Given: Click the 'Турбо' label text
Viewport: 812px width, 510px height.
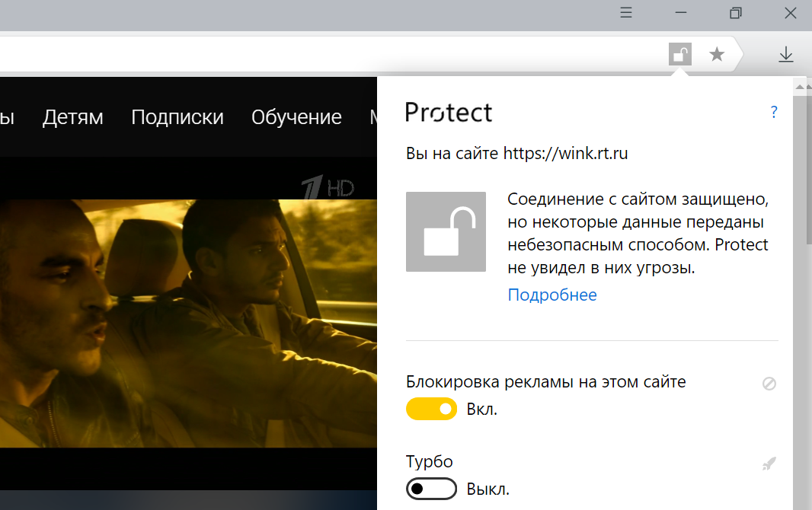Looking at the screenshot, I should (x=430, y=461).
